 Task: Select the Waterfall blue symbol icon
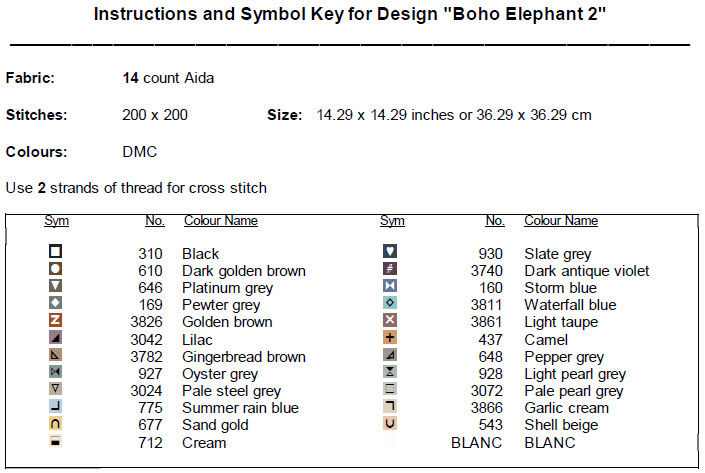point(390,304)
